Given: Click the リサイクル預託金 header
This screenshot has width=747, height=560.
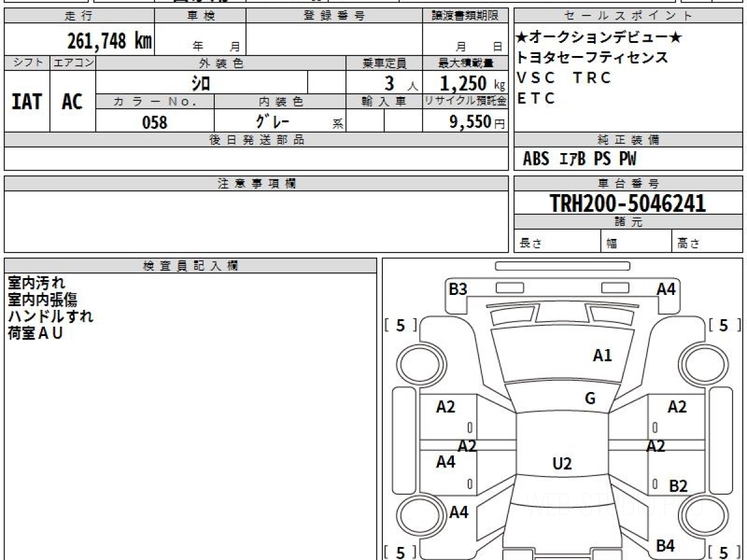Looking at the screenshot, I should click(x=465, y=101).
